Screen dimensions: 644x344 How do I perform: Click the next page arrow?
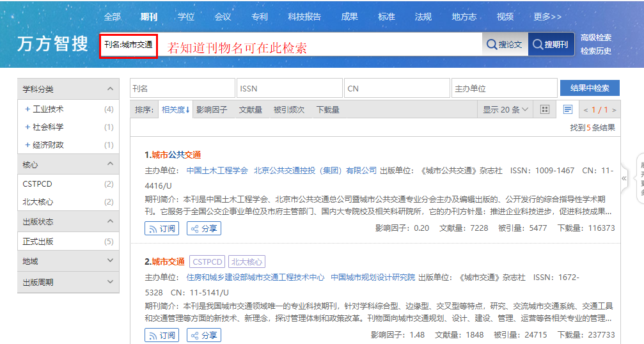(x=614, y=110)
